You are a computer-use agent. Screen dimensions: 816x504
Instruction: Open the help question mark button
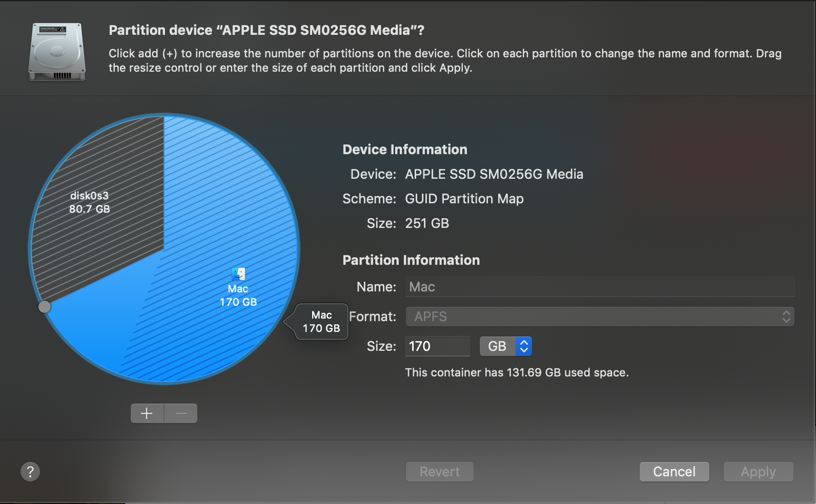pyautogui.click(x=30, y=472)
